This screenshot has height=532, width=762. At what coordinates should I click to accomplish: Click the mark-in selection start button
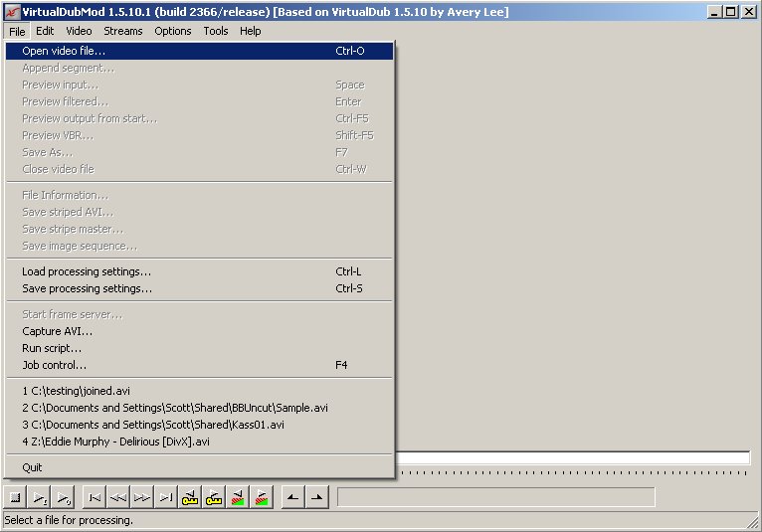[293, 497]
